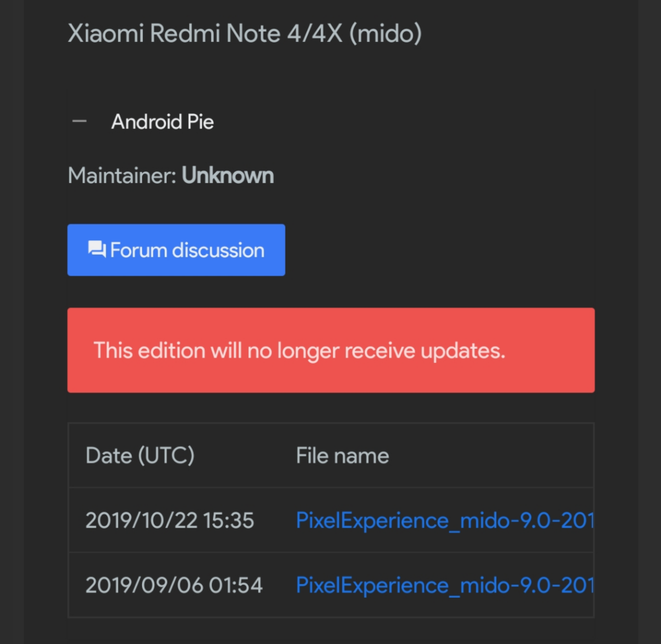The width and height of the screenshot is (661, 644).
Task: Click the "Maintainer:" label
Action: click(122, 175)
